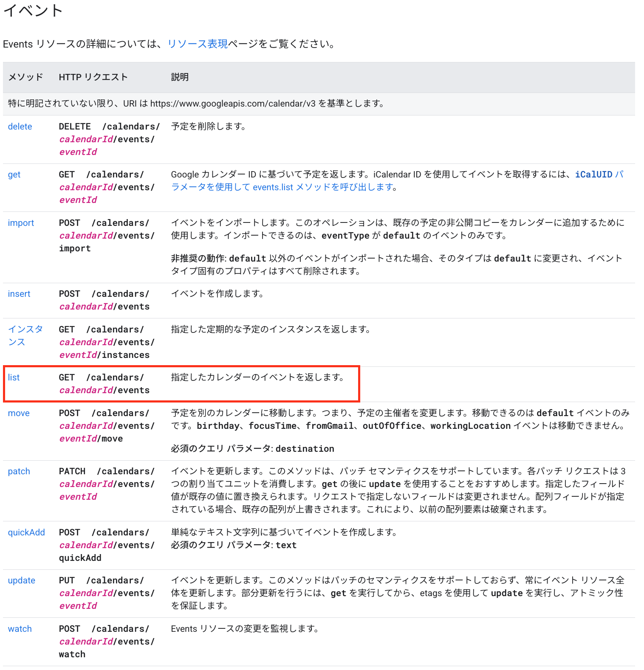Image resolution: width=644 pixels, height=670 pixels.
Task: Open the patch method link
Action: click(19, 471)
